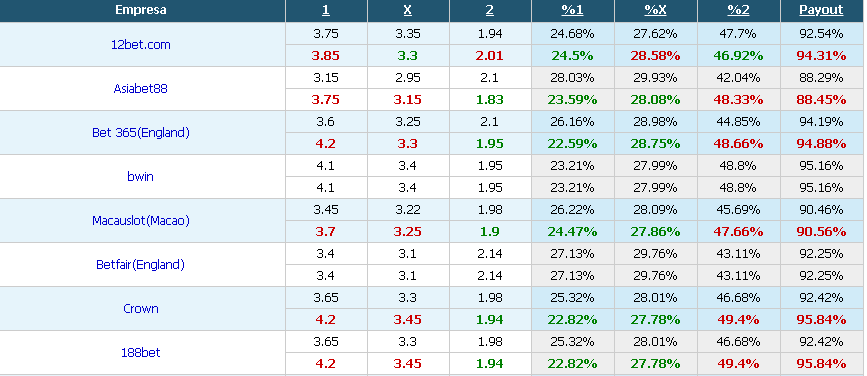Screen dimensions: 867x376
Task: Sort by the %1 column header
Action: click(572, 10)
